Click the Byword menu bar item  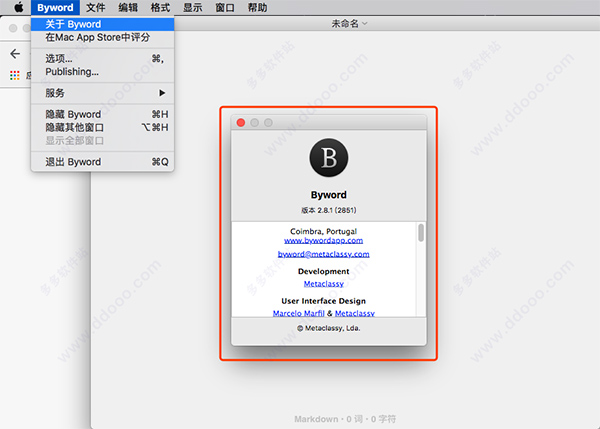pos(55,8)
